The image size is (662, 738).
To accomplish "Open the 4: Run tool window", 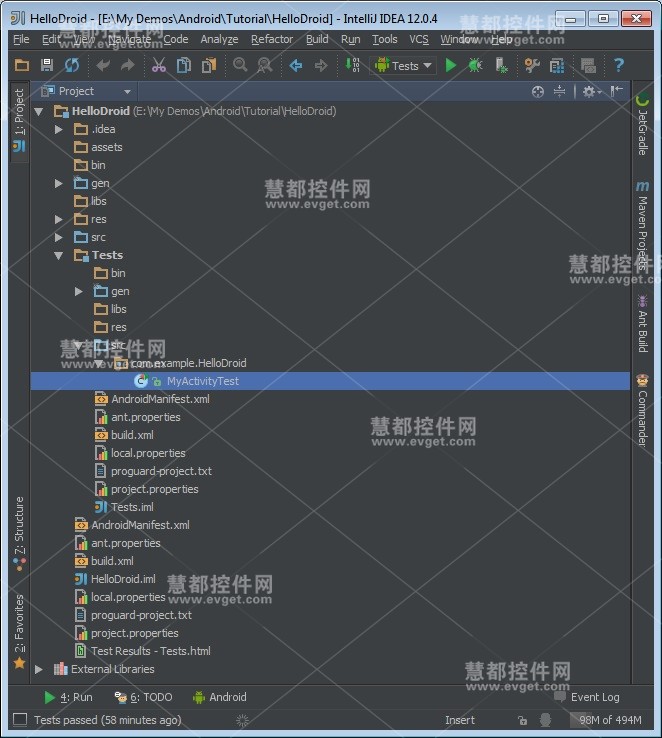I will 68,697.
